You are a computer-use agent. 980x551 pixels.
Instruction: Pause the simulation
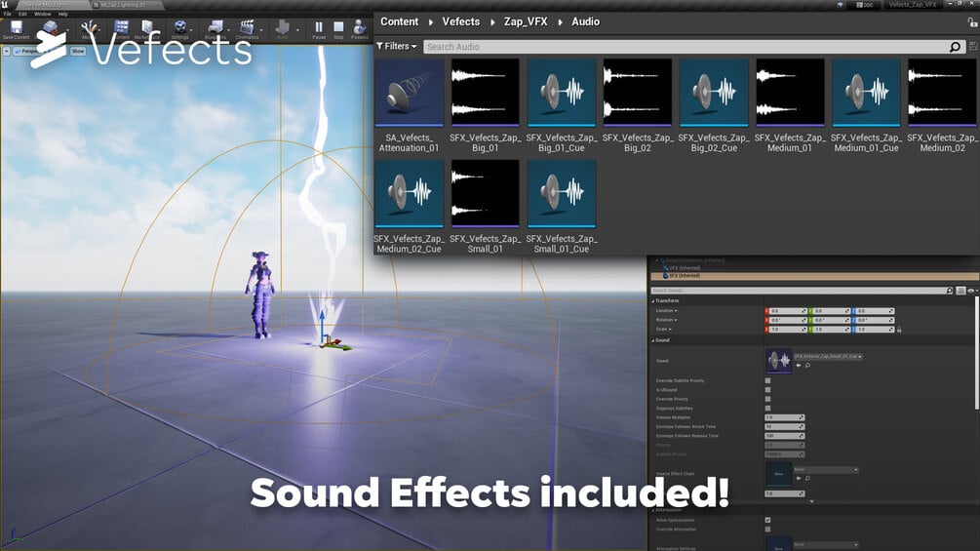coord(319,29)
